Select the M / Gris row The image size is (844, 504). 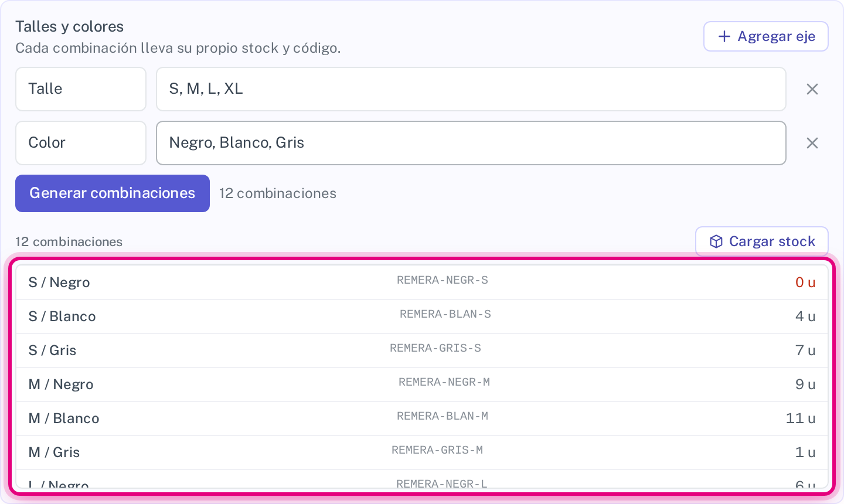422,452
